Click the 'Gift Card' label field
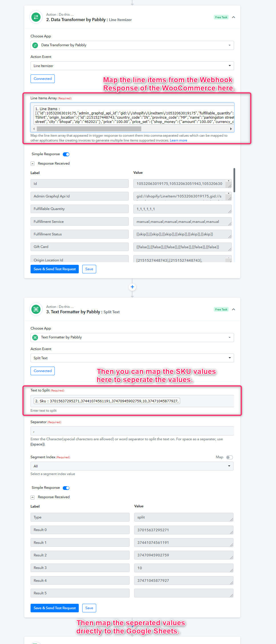 [x=80, y=247]
